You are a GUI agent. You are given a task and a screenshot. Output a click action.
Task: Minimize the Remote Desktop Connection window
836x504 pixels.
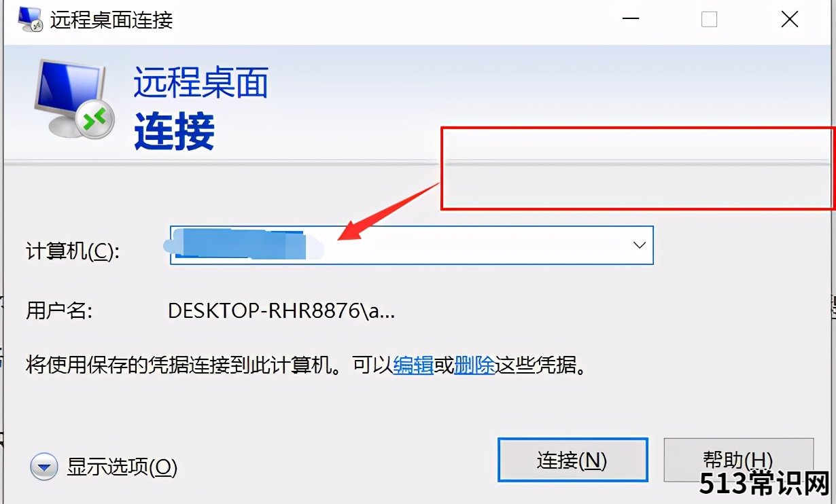click(x=630, y=20)
